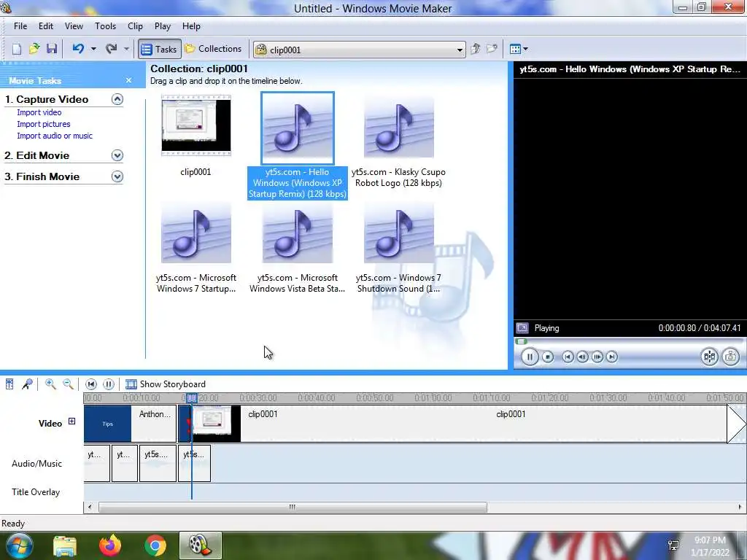The height and width of the screenshot is (560, 747).
Task: Open the Clip menu
Action: pos(135,26)
